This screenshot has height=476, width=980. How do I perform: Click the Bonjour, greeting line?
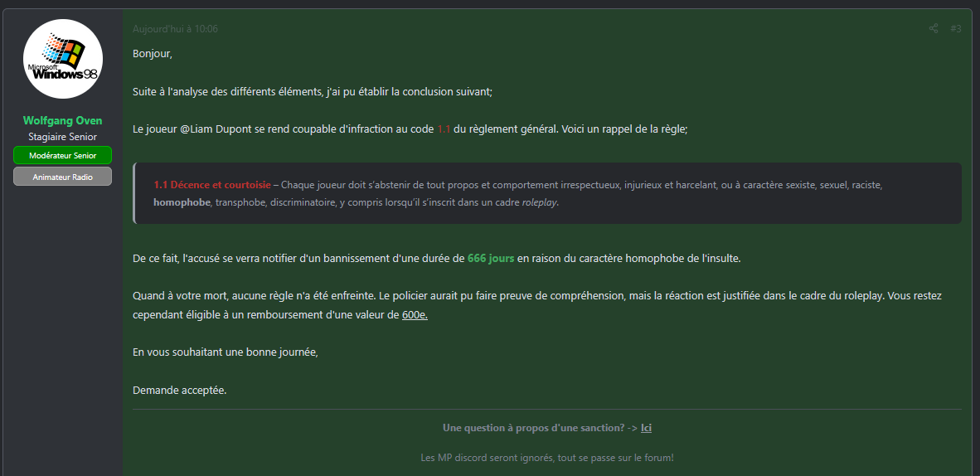(153, 54)
